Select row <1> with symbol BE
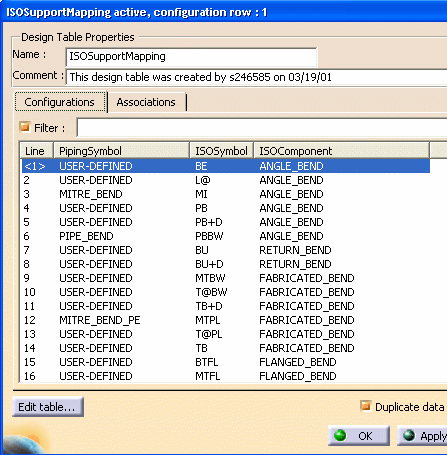Screen dimensions: 447x455 pos(226,166)
